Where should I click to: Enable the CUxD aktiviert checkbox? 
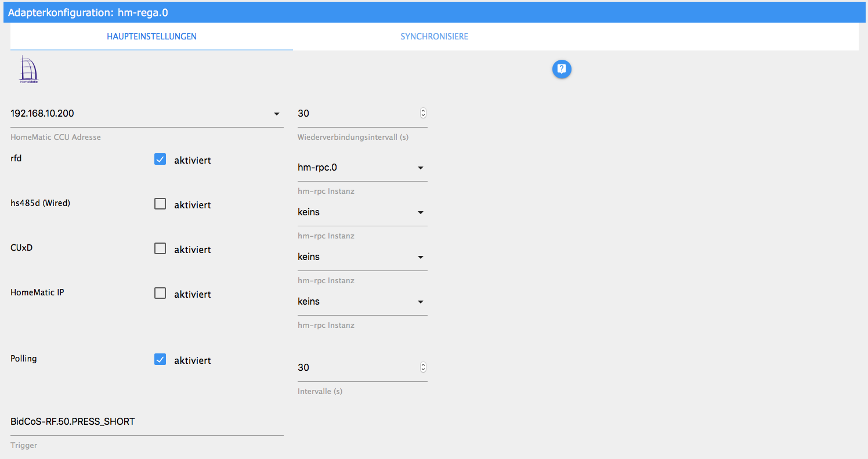(x=160, y=249)
